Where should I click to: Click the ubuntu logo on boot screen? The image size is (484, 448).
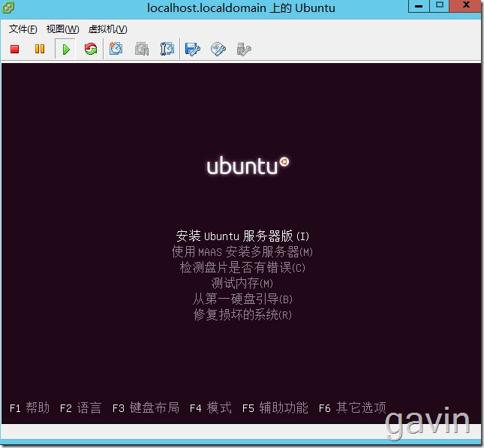(x=248, y=166)
